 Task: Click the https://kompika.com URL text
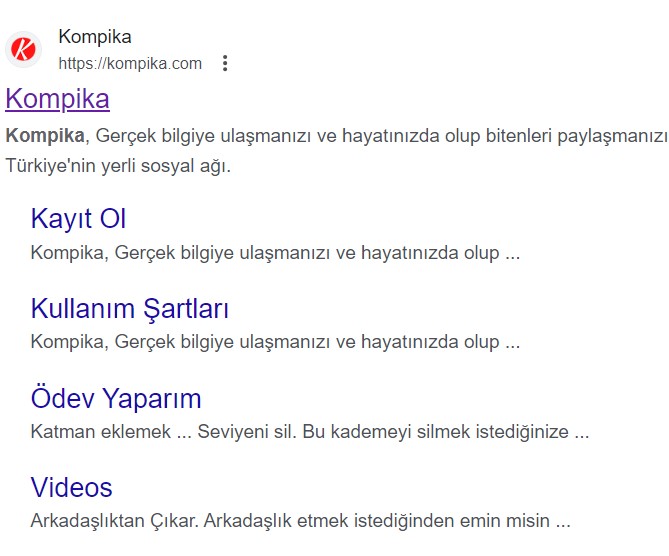130,64
